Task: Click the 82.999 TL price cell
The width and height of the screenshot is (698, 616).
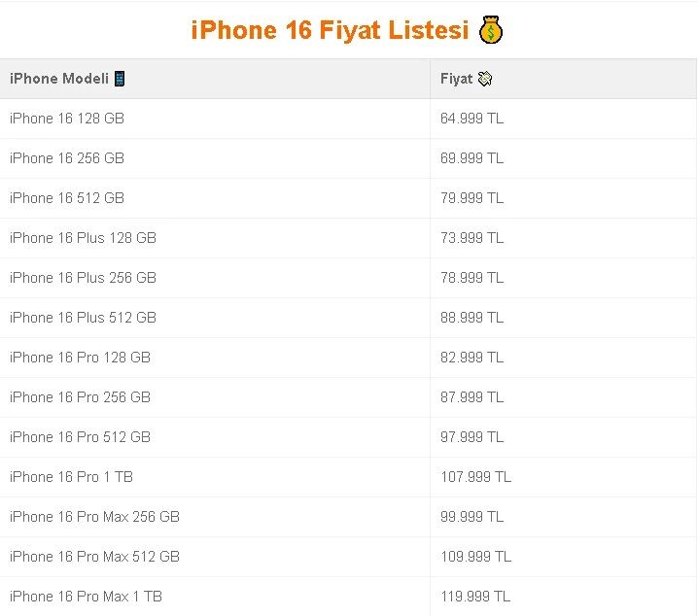Action: coord(471,358)
